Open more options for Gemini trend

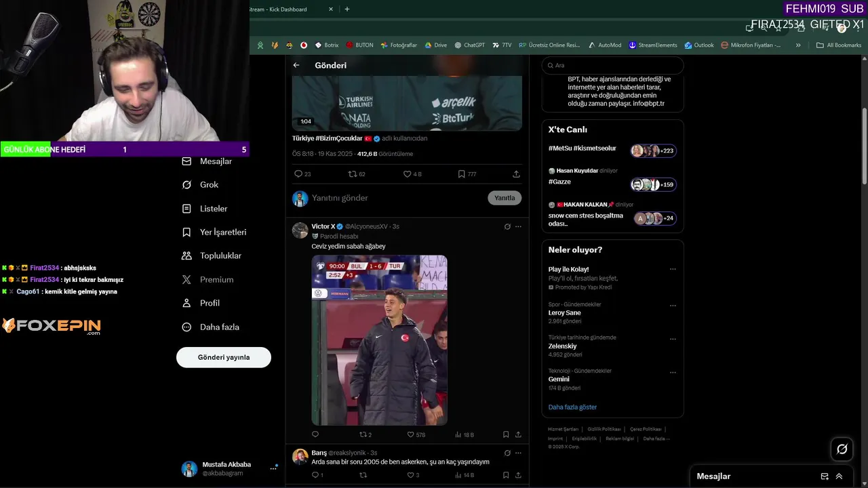(x=673, y=372)
